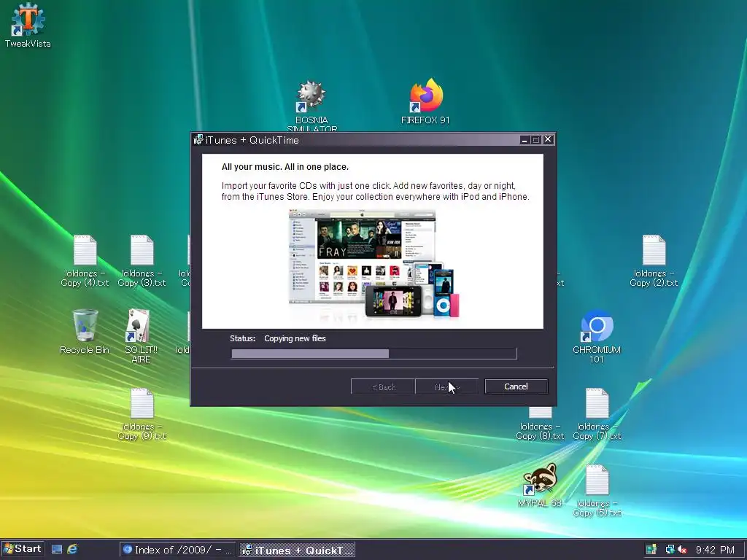The height and width of the screenshot is (560, 747).
Task: Close the iTunes + QuickTime installer window
Action: pos(548,139)
